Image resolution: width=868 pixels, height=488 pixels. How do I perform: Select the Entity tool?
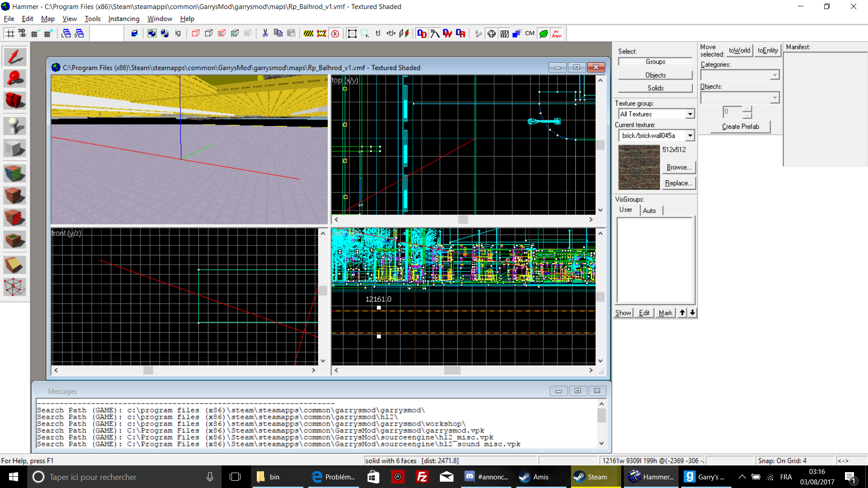(14, 126)
